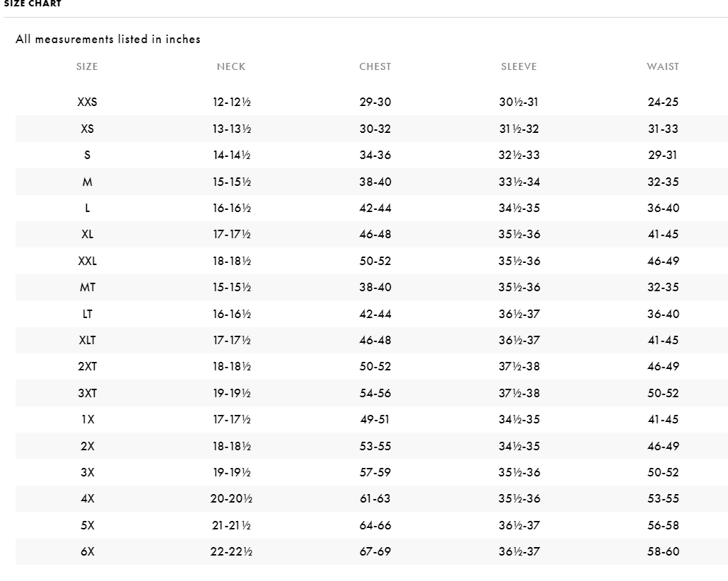Select the XXS size label

coord(87,102)
